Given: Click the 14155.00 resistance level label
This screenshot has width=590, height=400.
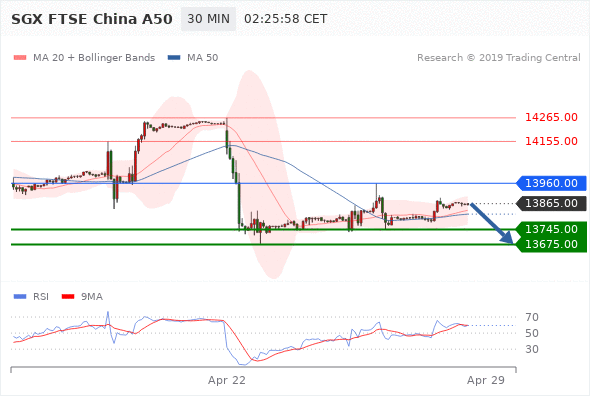Looking at the screenshot, I should 551,141.
